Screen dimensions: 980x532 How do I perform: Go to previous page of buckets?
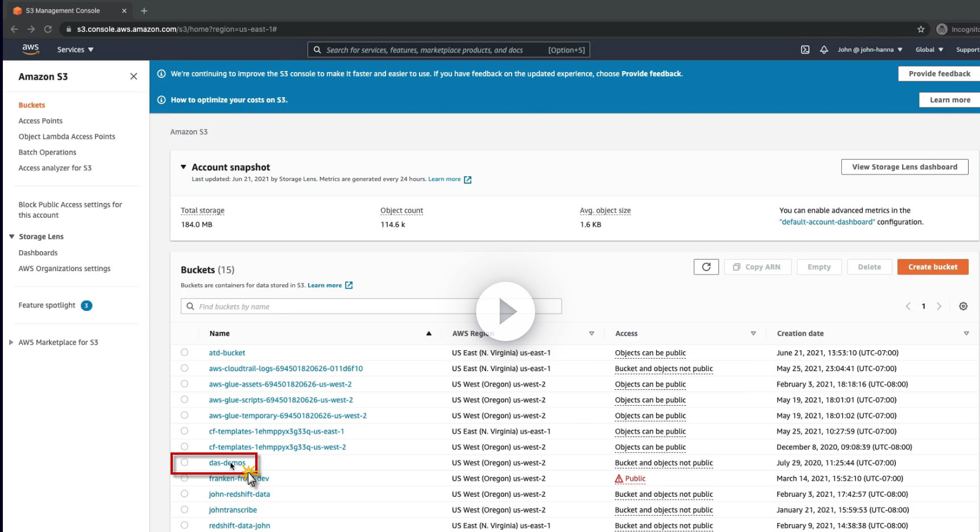(908, 306)
